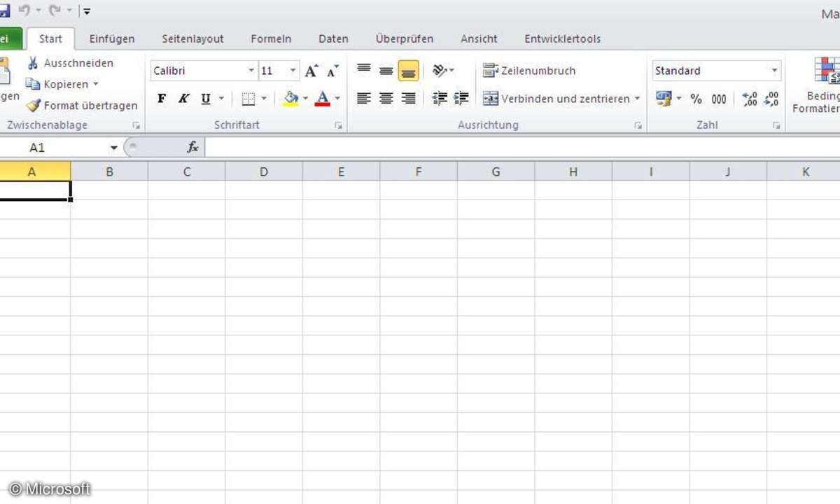Click Verbinden und zentrieren
The height and width of the screenshot is (504, 840).
556,99
